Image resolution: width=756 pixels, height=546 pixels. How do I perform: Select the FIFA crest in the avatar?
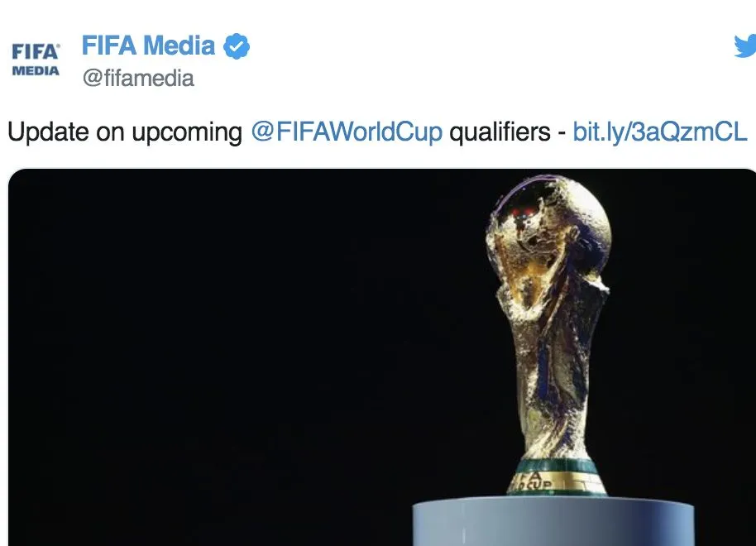tap(36, 50)
